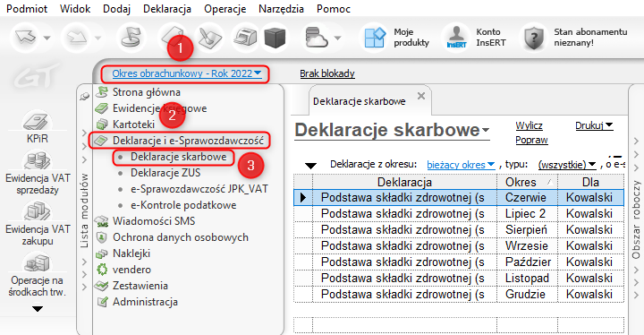Select the Grudzie declaration row

pos(459,295)
